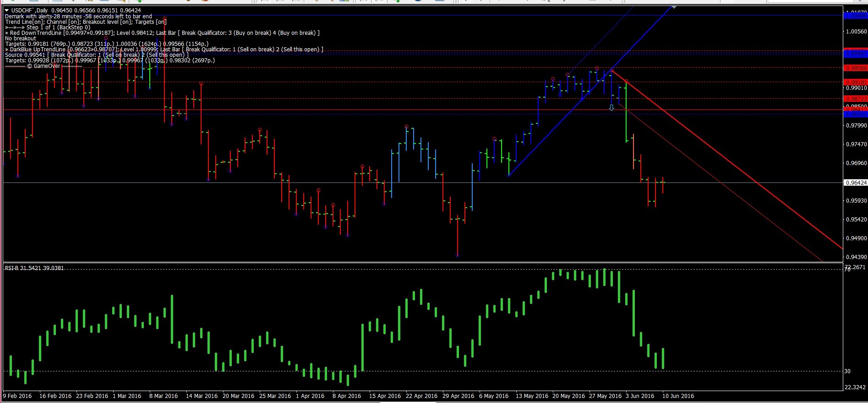Click the red 0.99181 price label

pos(856,83)
